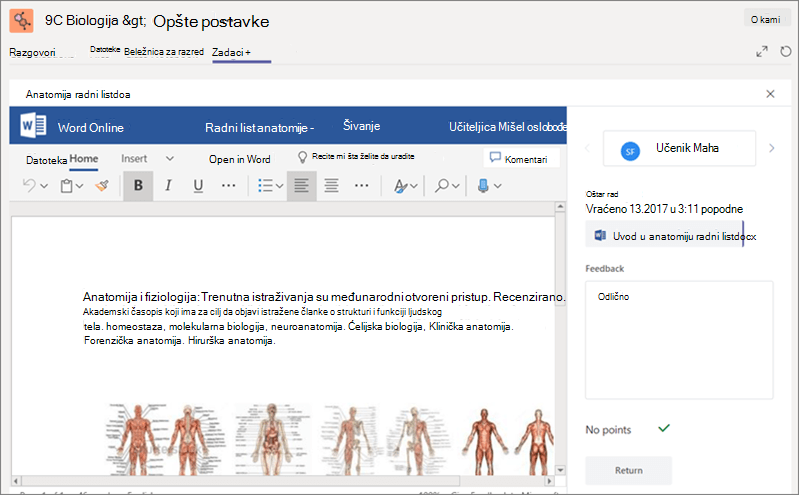Screen dimensions: 799x495
Task: Reload the tab with refresh icon
Action: click(786, 51)
